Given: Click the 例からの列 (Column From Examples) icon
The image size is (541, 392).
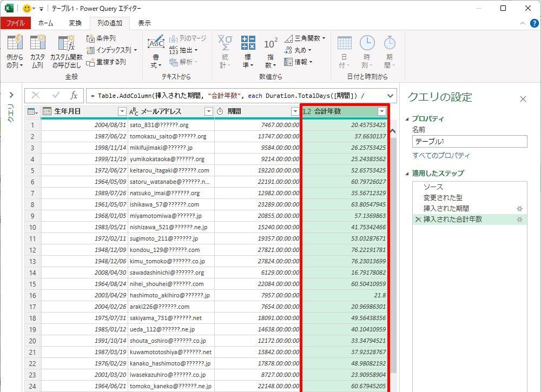Looking at the screenshot, I should (15, 43).
